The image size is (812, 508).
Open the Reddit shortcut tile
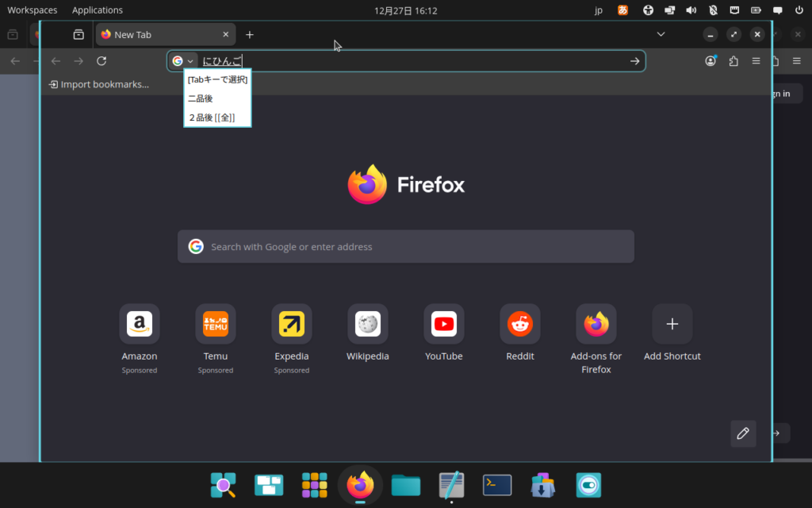pos(520,324)
